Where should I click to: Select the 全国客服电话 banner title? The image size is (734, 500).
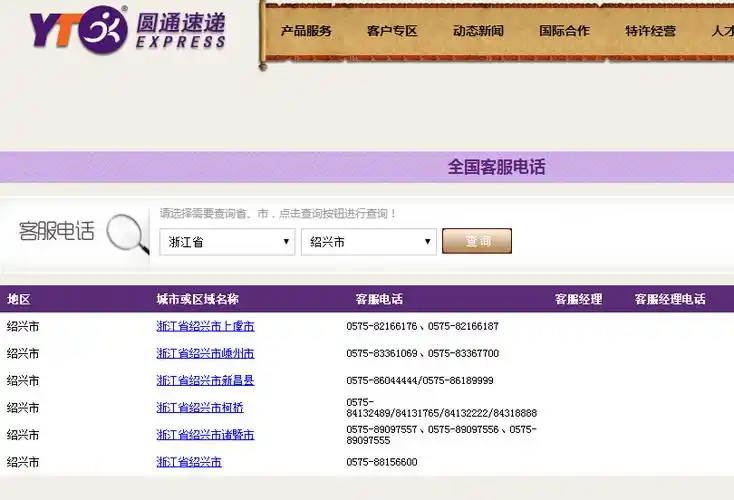[x=497, y=167]
